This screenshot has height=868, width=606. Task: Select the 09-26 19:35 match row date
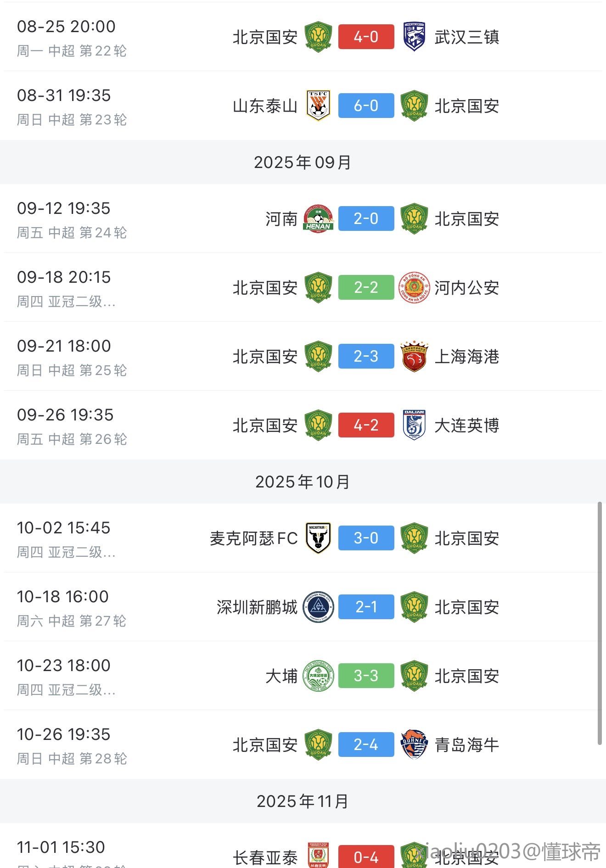coord(65,415)
